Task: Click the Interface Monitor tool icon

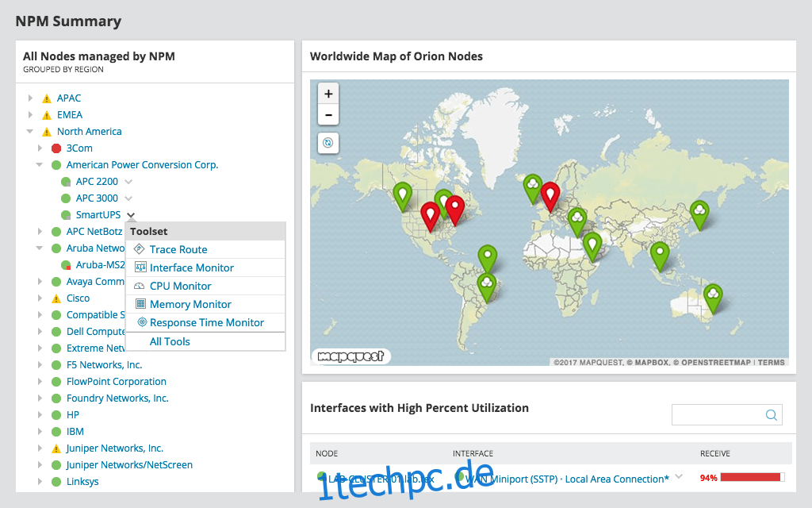Action: tap(140, 267)
